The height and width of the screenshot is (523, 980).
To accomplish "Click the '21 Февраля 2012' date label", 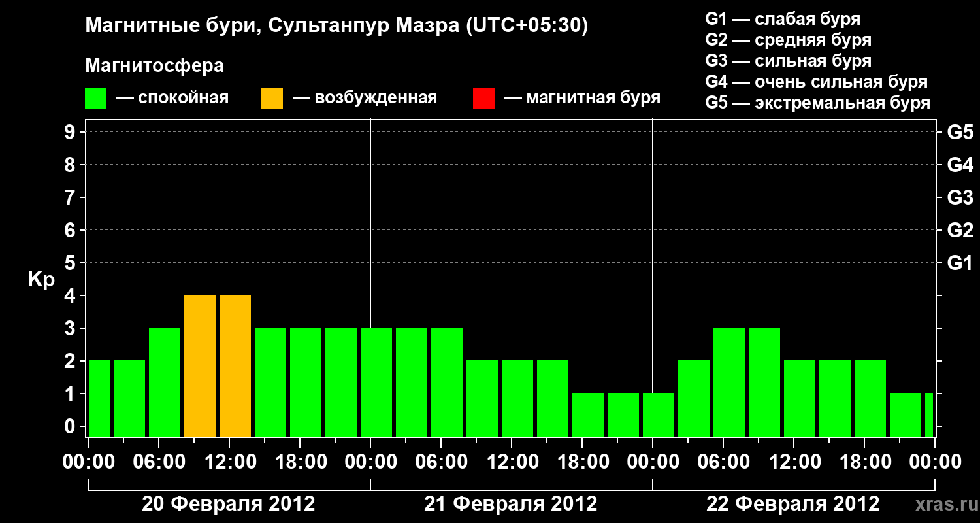I will coord(511,503).
